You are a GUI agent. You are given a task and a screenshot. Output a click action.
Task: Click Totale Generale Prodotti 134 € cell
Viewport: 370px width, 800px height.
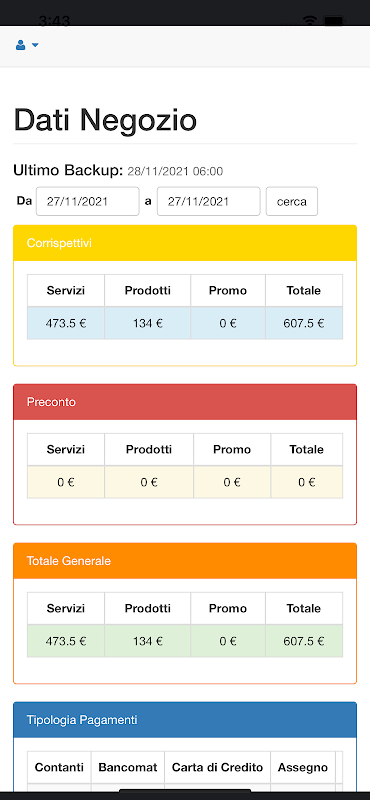147,641
